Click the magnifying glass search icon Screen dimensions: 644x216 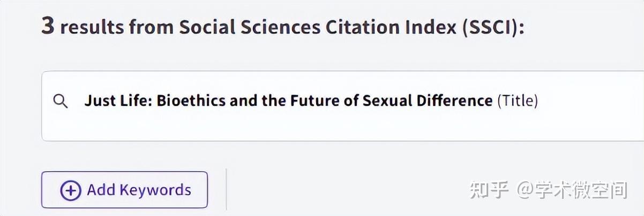pos(61,101)
